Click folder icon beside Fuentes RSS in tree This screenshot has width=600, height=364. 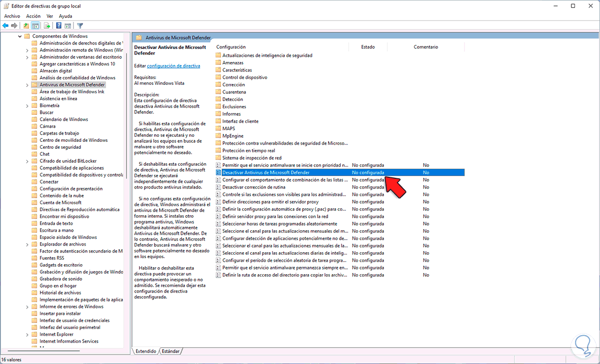tap(34, 258)
